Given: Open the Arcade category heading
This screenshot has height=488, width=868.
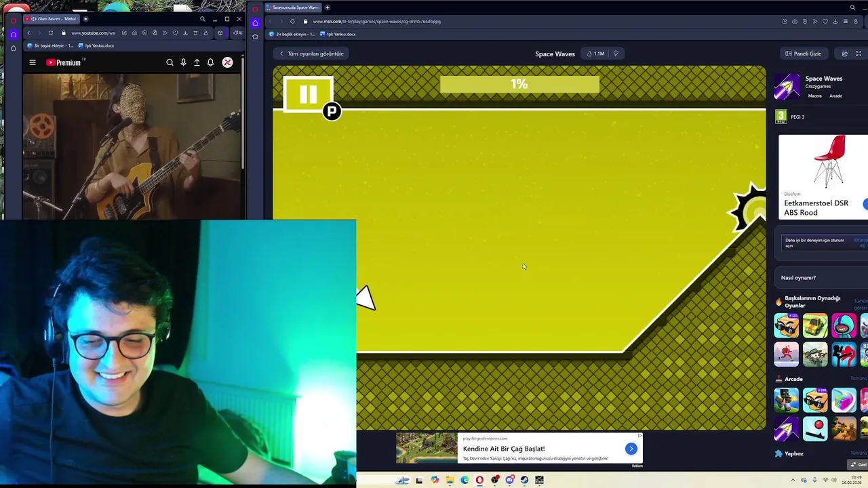Looking at the screenshot, I should [x=793, y=379].
